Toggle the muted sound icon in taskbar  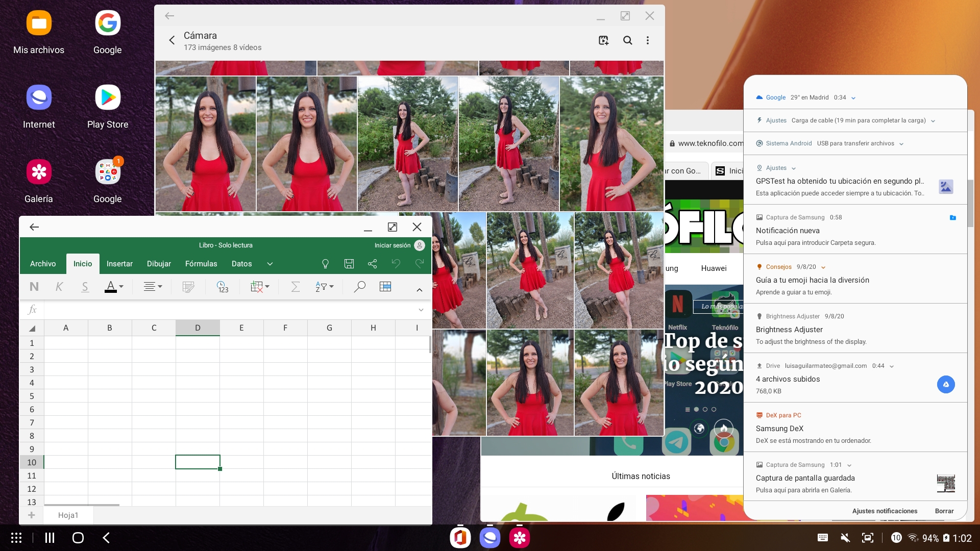(x=845, y=538)
